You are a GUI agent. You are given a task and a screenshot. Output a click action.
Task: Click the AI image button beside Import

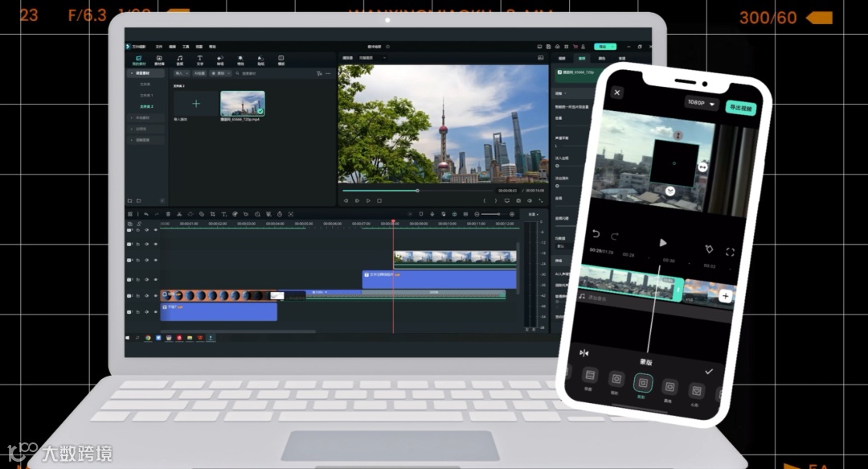pyautogui.click(x=199, y=73)
